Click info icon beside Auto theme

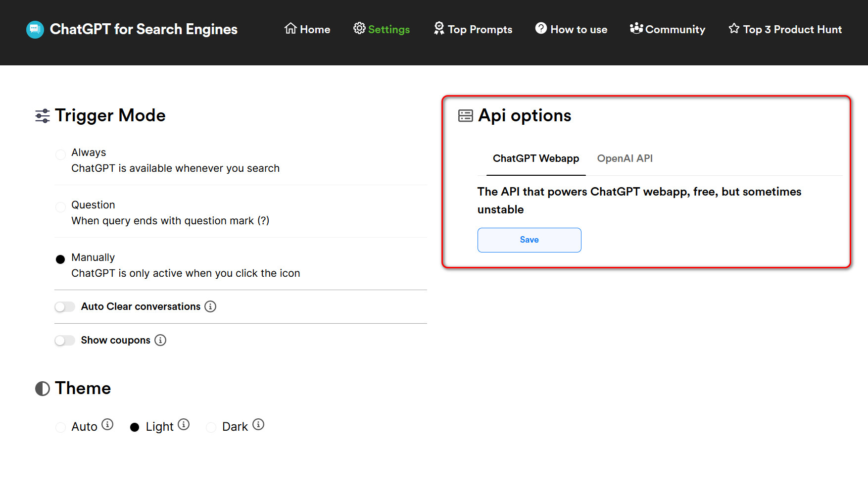pyautogui.click(x=107, y=424)
